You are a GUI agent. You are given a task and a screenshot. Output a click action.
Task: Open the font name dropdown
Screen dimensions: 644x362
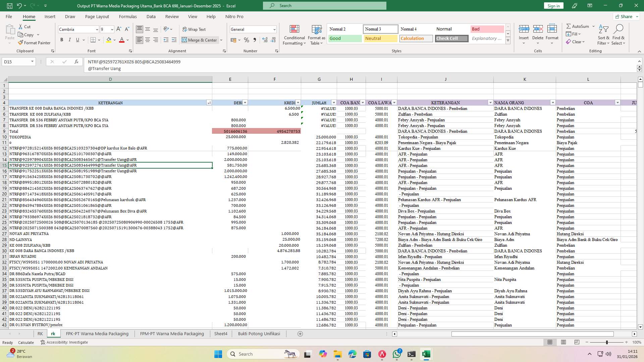[x=97, y=29]
